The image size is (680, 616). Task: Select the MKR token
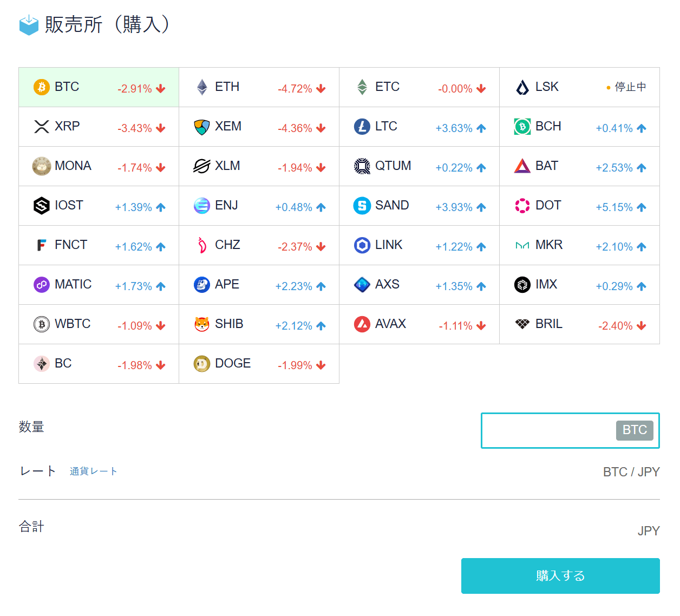(579, 245)
